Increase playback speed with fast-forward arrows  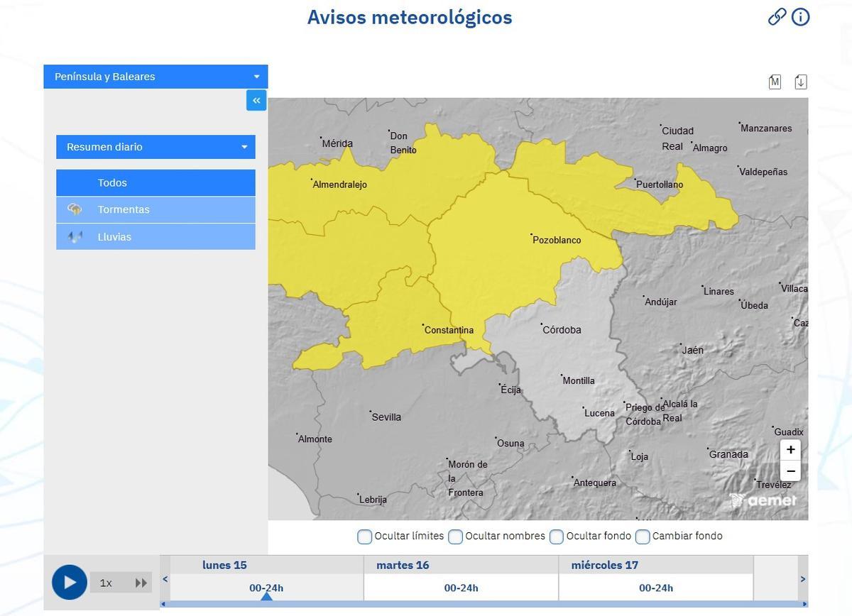coord(141,583)
